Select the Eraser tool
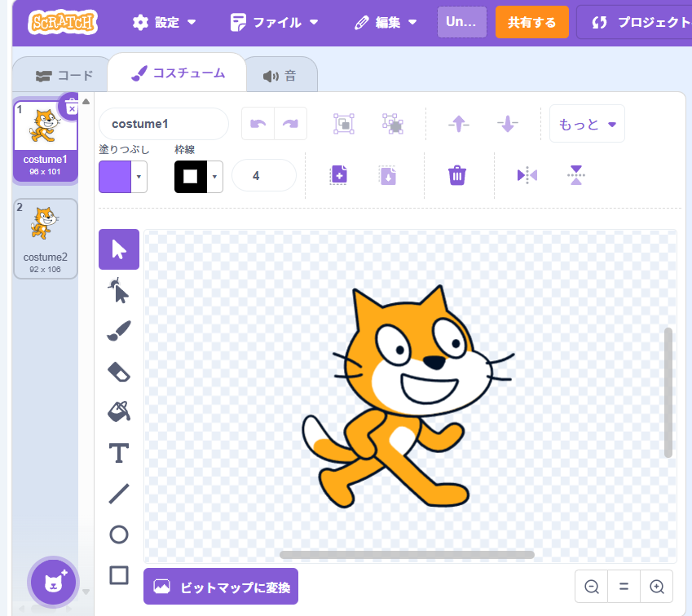 coord(119,372)
